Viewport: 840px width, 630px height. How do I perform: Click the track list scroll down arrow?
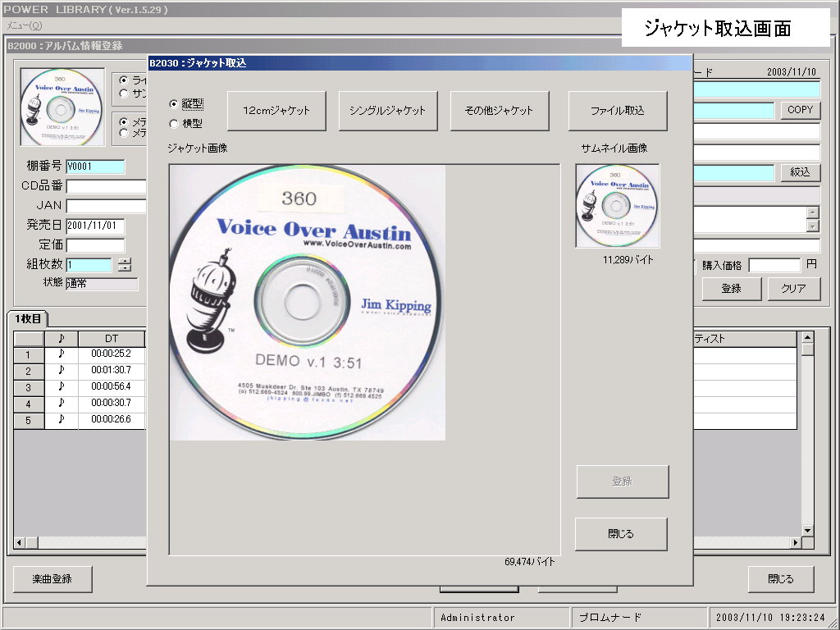(x=807, y=531)
